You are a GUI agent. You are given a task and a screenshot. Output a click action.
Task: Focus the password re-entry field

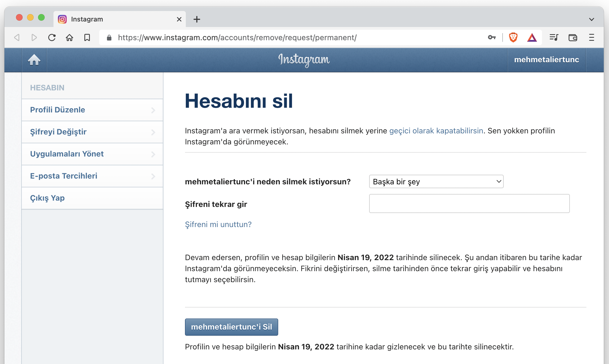coord(469,204)
